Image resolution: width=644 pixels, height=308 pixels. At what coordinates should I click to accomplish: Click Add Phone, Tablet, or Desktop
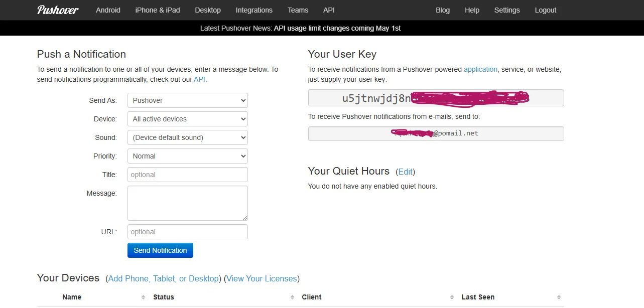click(x=164, y=278)
